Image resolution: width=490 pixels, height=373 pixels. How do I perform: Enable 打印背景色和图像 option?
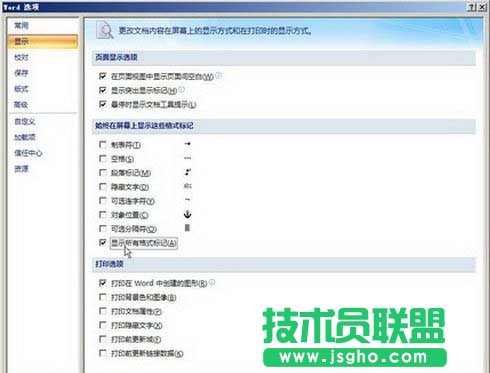pos(103,297)
